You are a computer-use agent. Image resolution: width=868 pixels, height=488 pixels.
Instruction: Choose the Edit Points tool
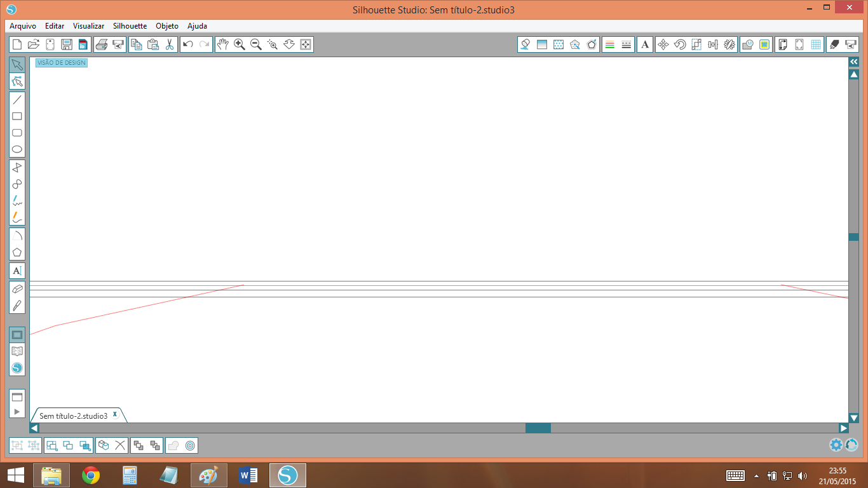(x=17, y=81)
